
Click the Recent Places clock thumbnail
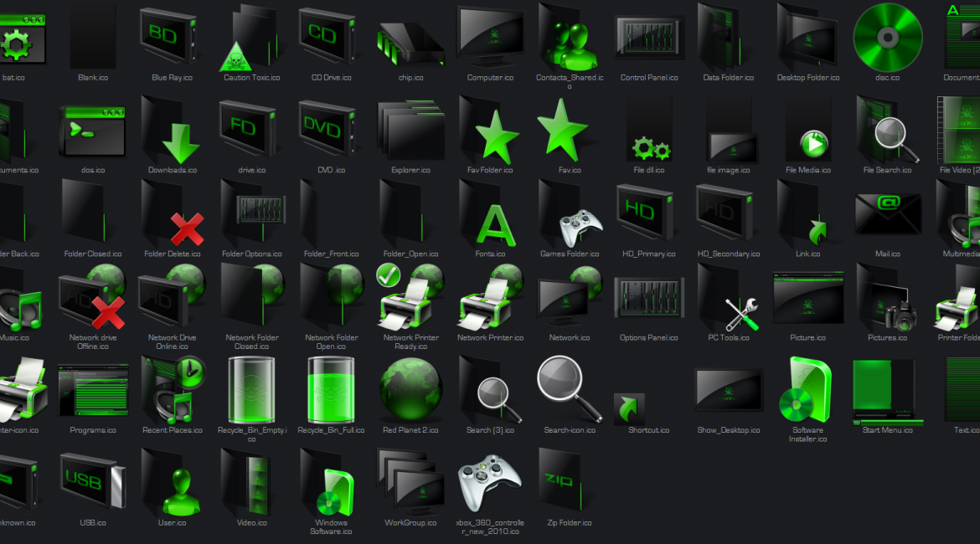coord(172,389)
